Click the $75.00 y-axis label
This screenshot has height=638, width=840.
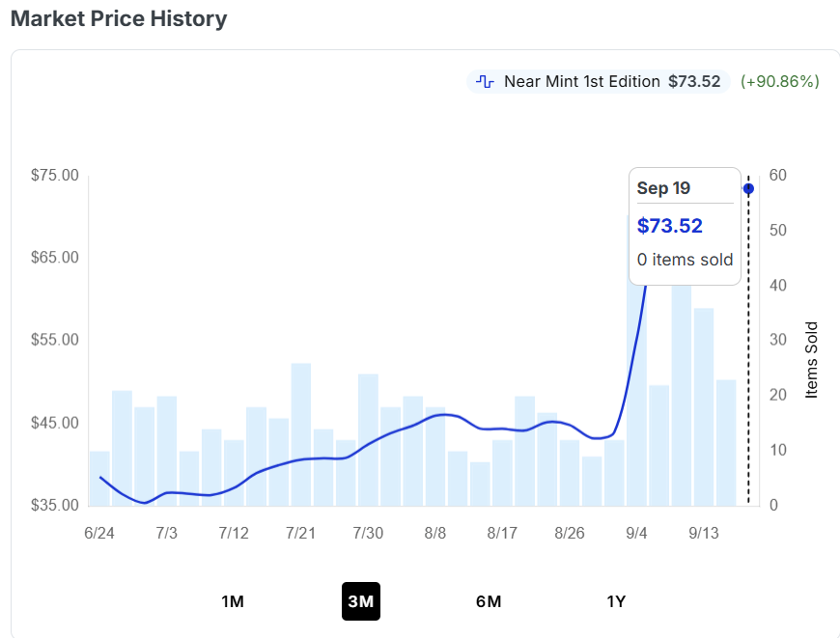pyautogui.click(x=55, y=175)
